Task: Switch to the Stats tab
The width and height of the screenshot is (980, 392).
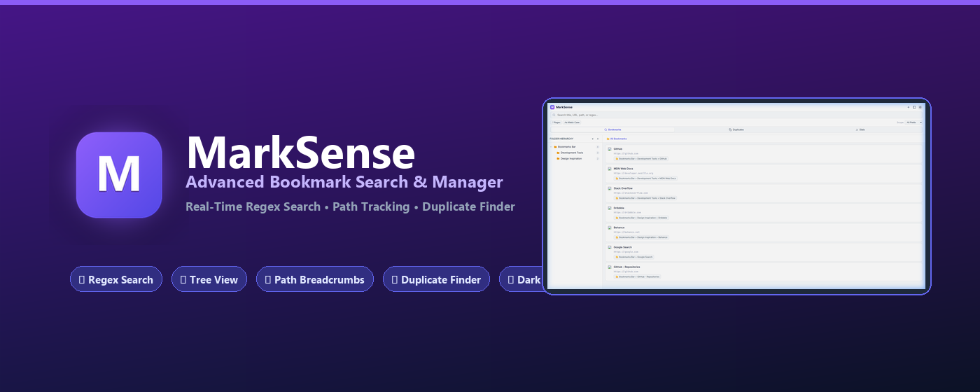Action: (x=860, y=129)
